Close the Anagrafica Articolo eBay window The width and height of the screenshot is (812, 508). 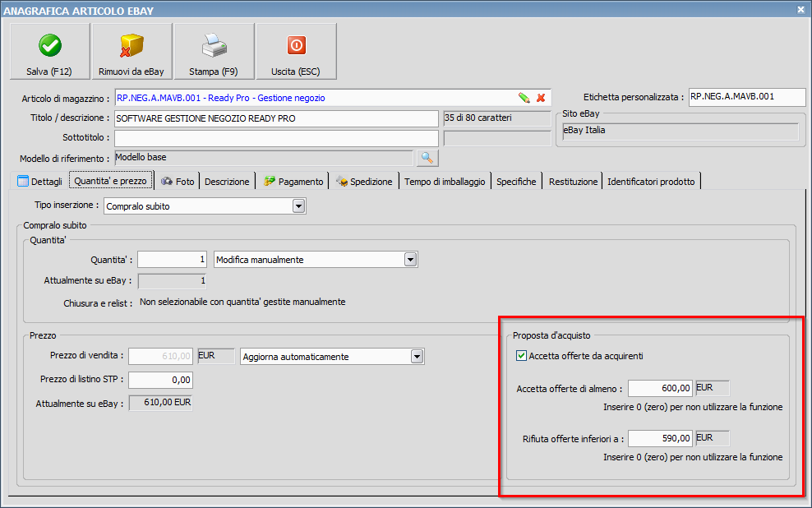pyautogui.click(x=800, y=9)
